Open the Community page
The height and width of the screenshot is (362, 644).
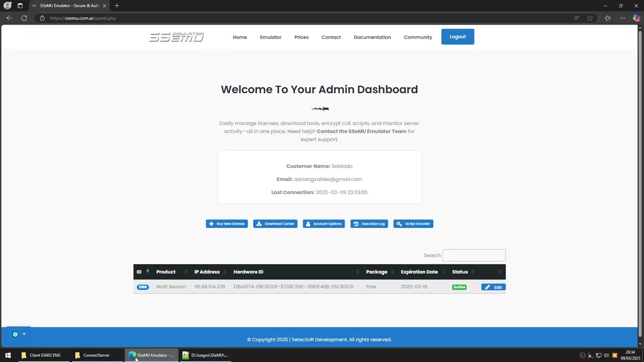pos(418,37)
